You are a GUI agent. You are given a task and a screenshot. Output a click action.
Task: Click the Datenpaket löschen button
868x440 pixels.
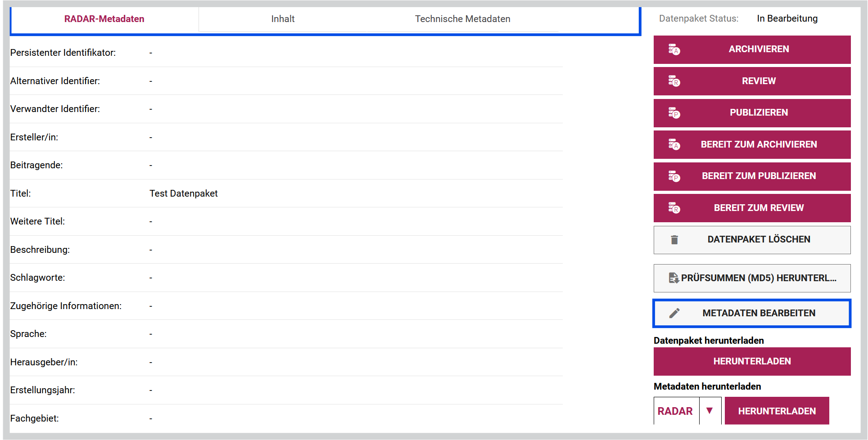pyautogui.click(x=752, y=240)
